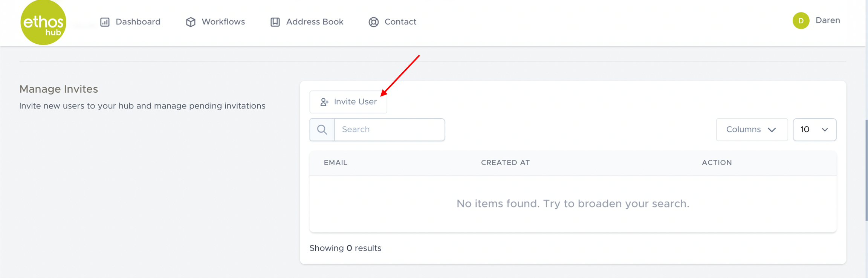Expand the Columns chevron arrow
Screen dimensions: 868x278
[x=772, y=130]
